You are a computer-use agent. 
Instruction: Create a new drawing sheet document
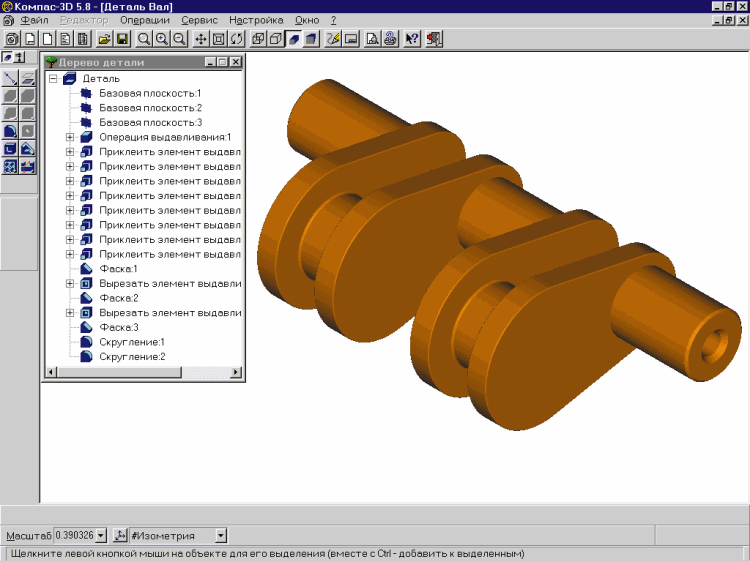tap(30, 39)
